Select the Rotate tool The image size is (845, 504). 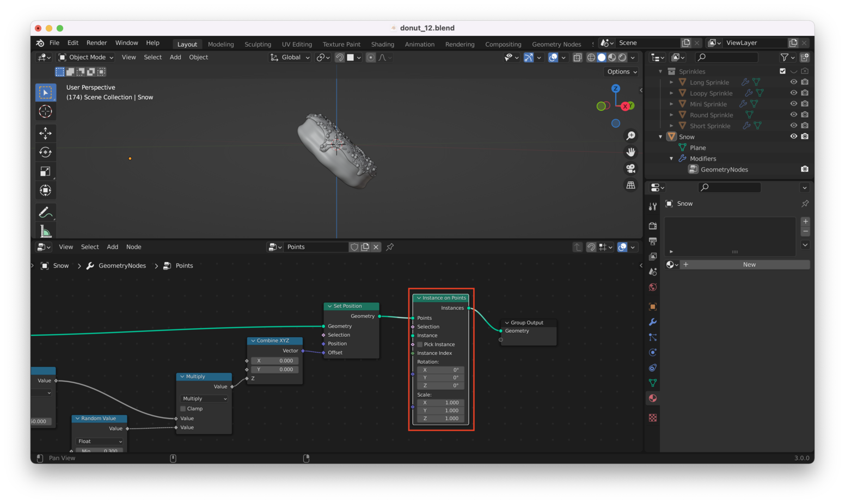[x=45, y=152]
